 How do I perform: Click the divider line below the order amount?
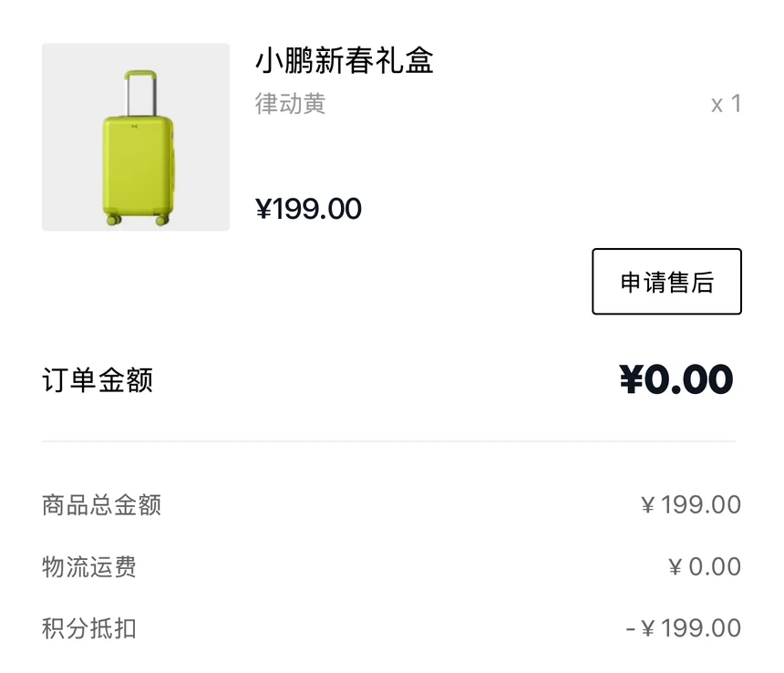(x=388, y=441)
